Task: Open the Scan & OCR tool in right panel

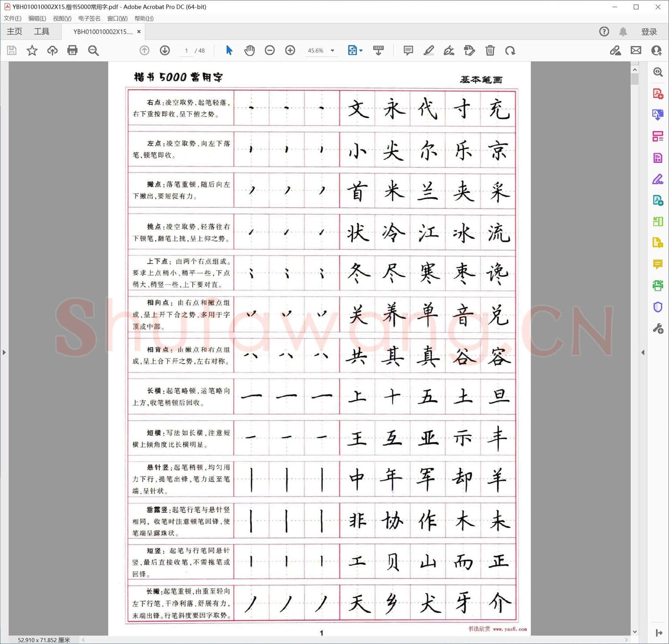Action: (x=658, y=286)
